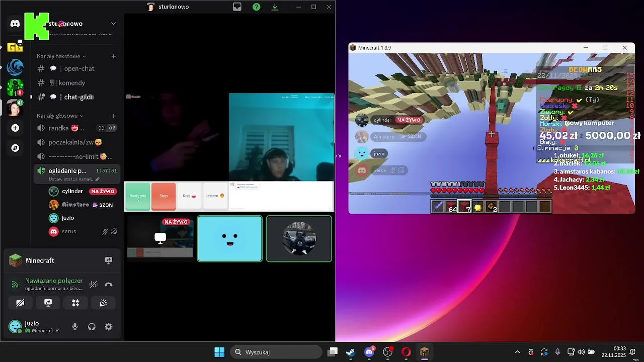Click the Windows Start button
The width and height of the screenshot is (644, 362).
(219, 352)
